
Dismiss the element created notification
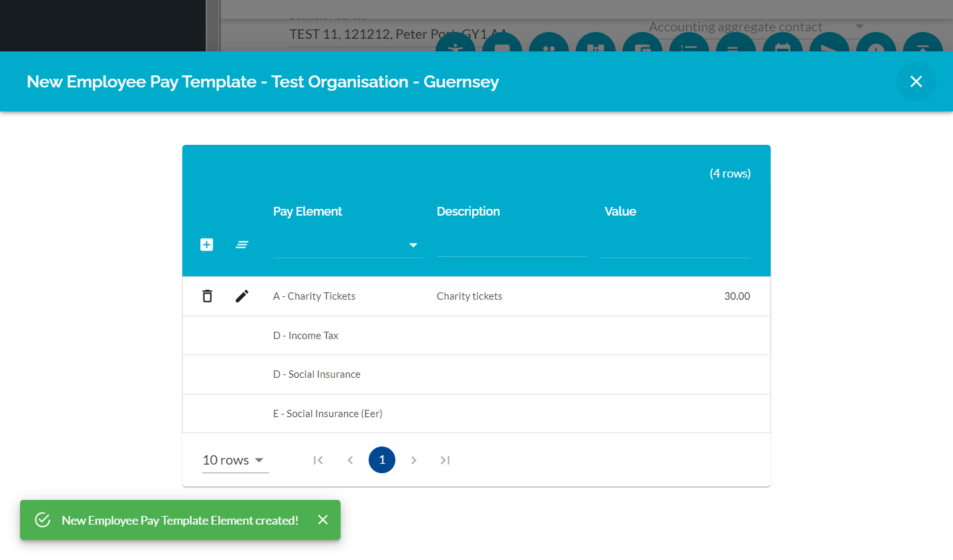coord(323,519)
